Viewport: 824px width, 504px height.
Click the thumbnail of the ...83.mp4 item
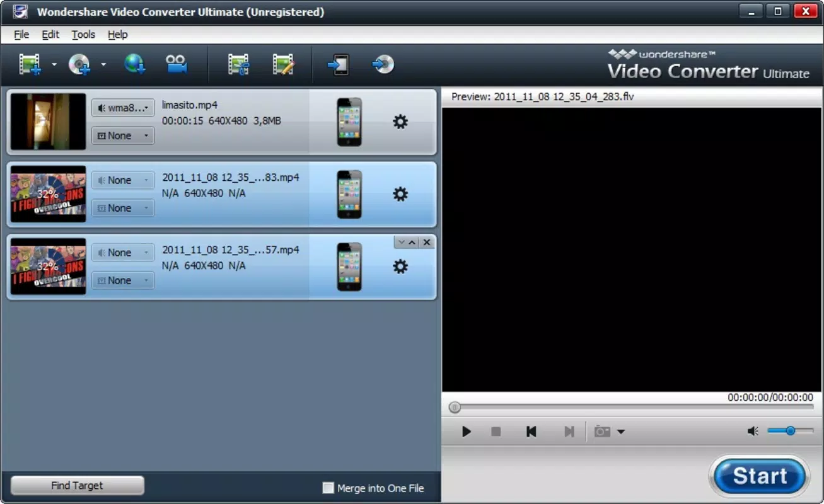48,194
